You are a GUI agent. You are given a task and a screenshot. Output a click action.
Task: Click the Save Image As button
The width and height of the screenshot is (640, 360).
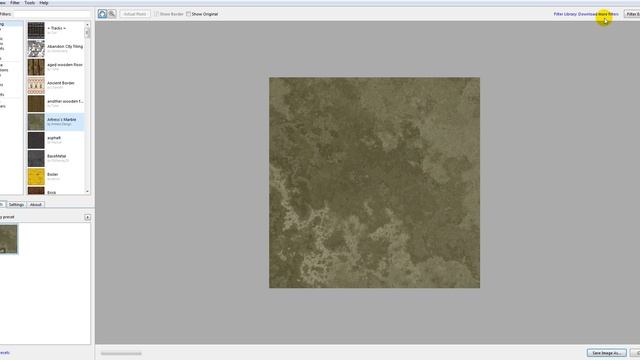[x=607, y=353]
